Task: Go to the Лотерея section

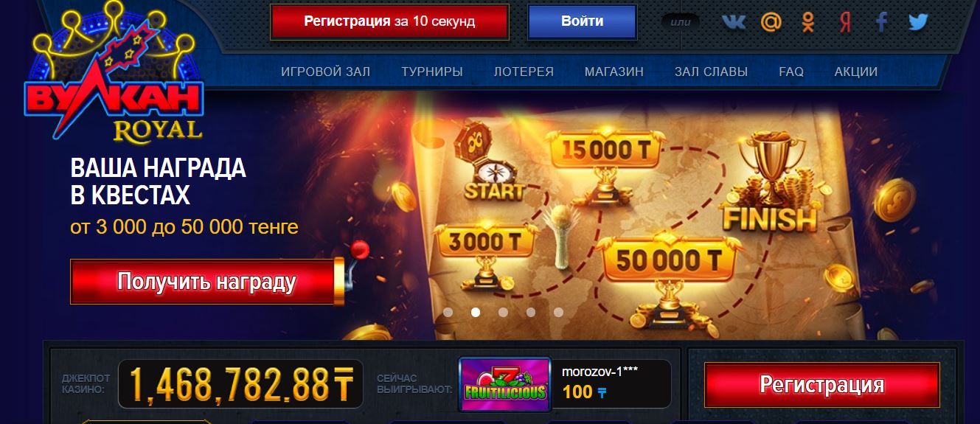Action: pos(524,72)
